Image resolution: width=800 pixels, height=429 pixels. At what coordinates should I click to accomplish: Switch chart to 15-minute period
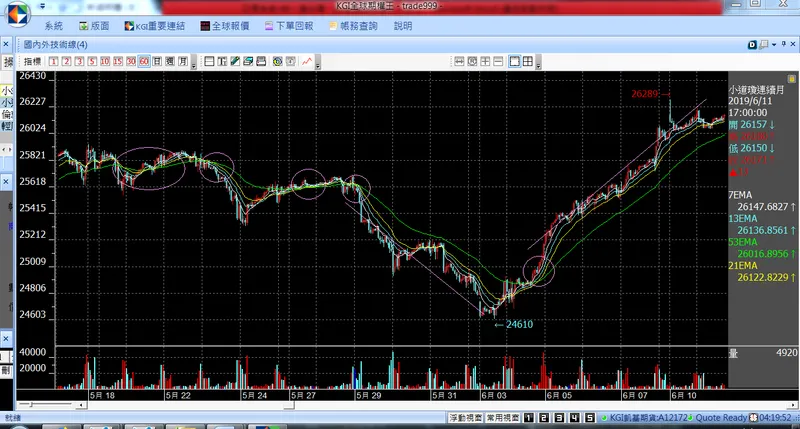click(118, 62)
